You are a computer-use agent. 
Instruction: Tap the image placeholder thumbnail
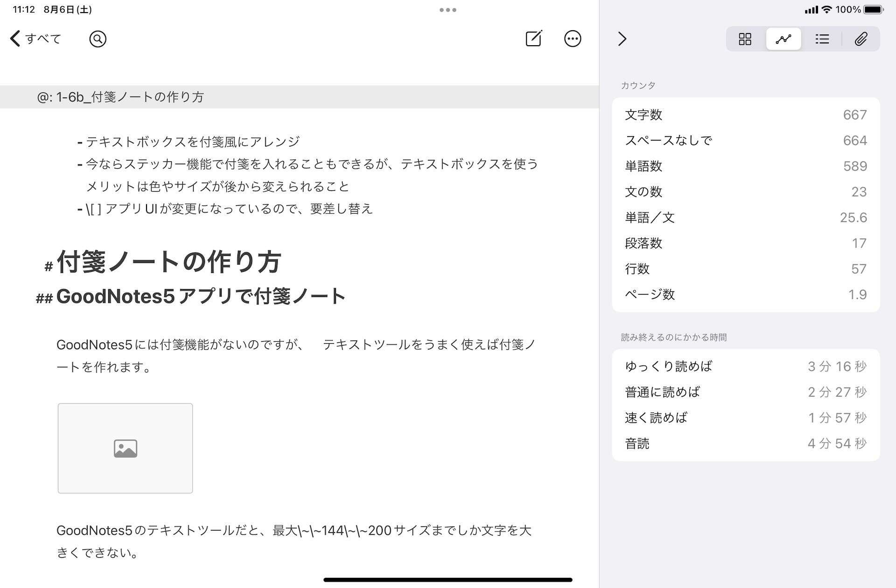125,448
